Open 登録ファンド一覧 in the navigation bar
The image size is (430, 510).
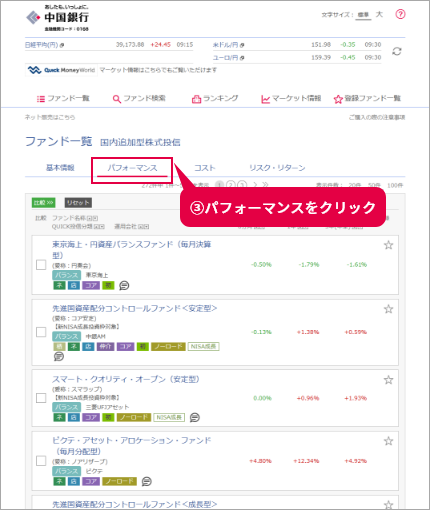tap(367, 98)
